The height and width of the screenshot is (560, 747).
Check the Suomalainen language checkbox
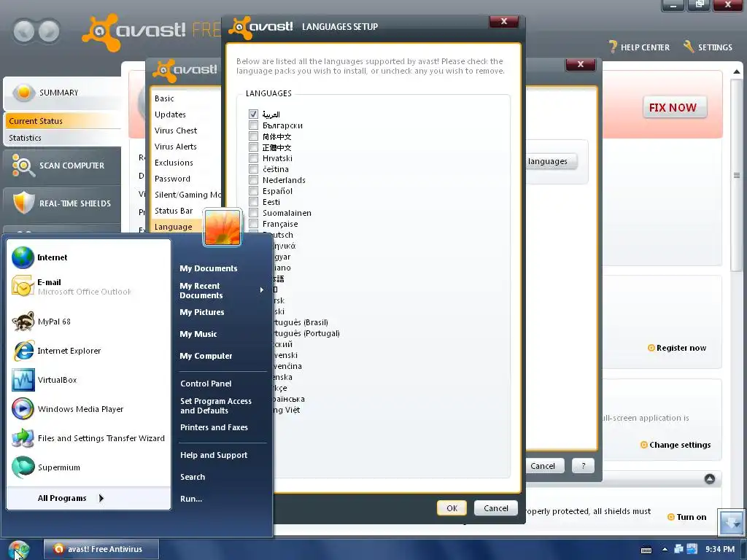coord(253,213)
